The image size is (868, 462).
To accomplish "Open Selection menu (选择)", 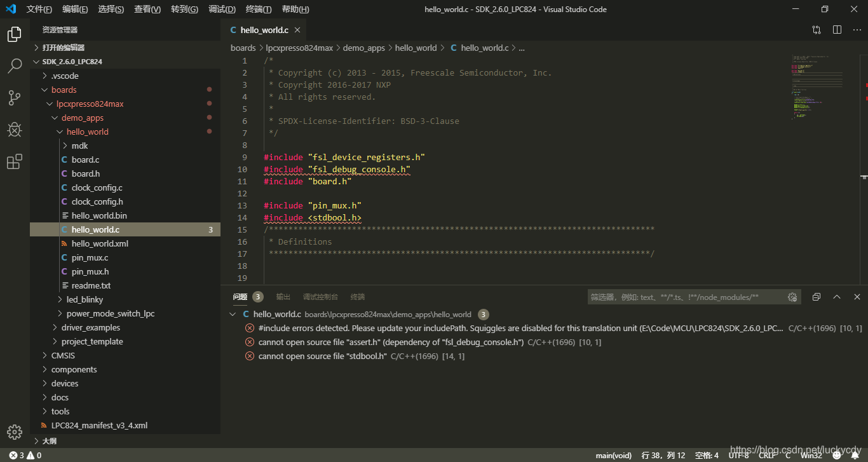I will pyautogui.click(x=111, y=10).
